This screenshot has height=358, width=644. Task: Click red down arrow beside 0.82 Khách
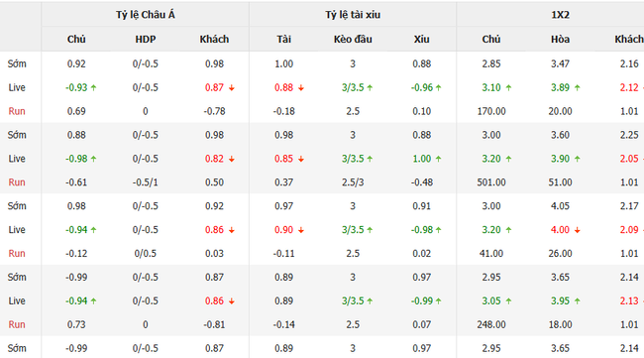(x=232, y=159)
